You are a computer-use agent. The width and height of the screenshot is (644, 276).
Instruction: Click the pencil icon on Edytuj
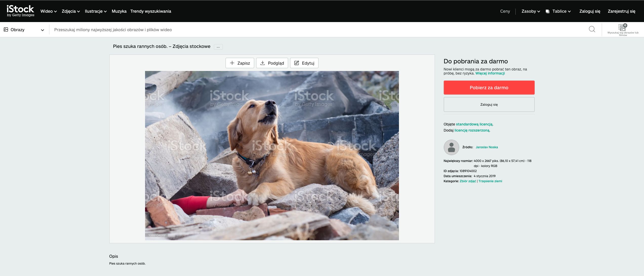tap(296, 63)
